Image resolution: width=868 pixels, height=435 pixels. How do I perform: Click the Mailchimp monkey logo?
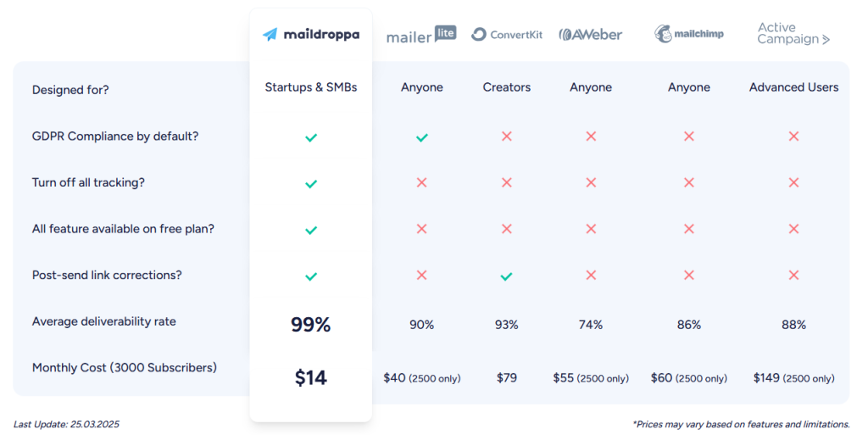[664, 34]
